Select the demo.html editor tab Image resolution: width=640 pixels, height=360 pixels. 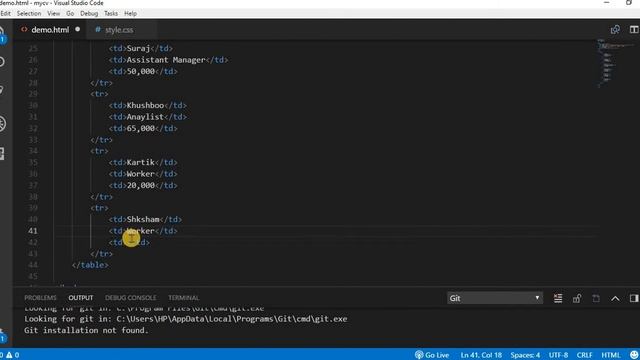coord(50,30)
